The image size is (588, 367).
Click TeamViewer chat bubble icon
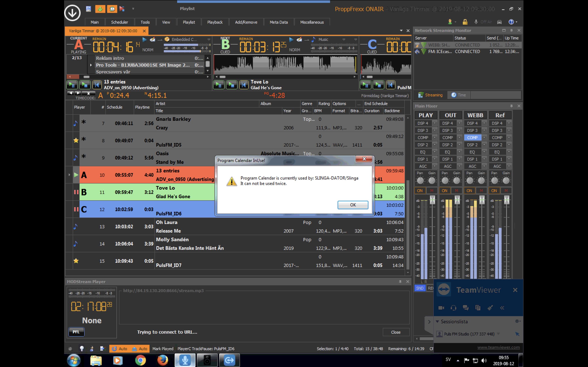tap(465, 308)
